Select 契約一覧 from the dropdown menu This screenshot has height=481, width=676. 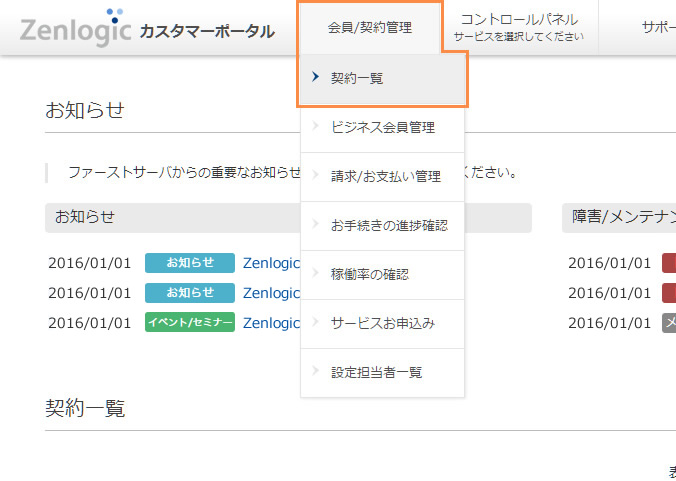(357, 78)
